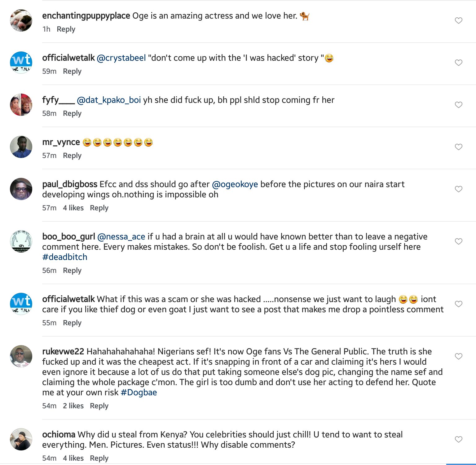Viewport: 476px width, 465px height.
Task: Tap heart on officialwetalk's @crystabeel comment
Action: pyautogui.click(x=459, y=63)
